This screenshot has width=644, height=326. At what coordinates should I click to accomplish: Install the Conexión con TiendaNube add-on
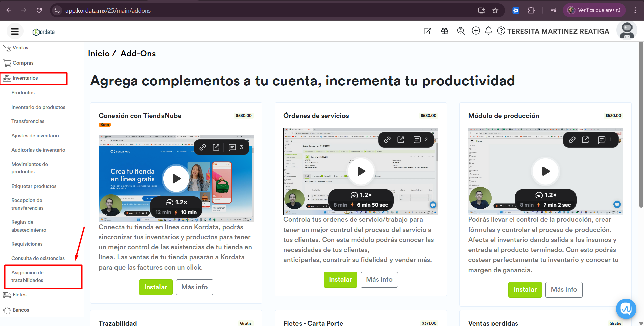(x=155, y=287)
